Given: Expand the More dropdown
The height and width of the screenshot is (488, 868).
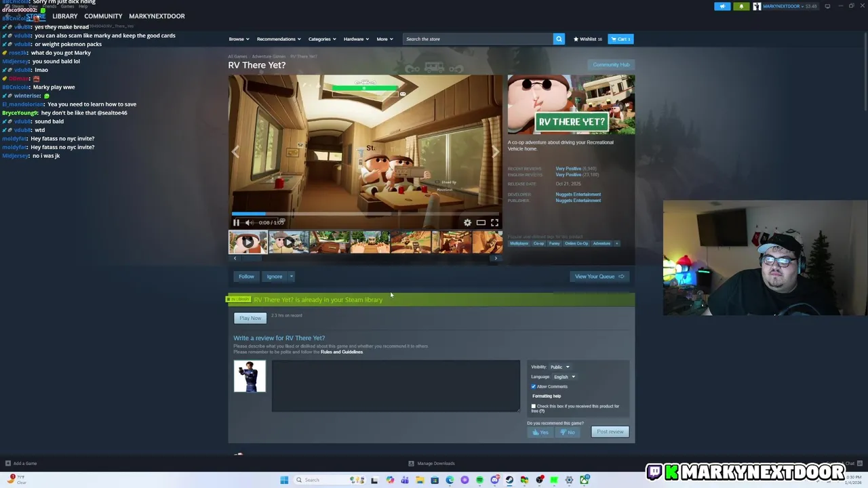Looking at the screenshot, I should coord(384,39).
